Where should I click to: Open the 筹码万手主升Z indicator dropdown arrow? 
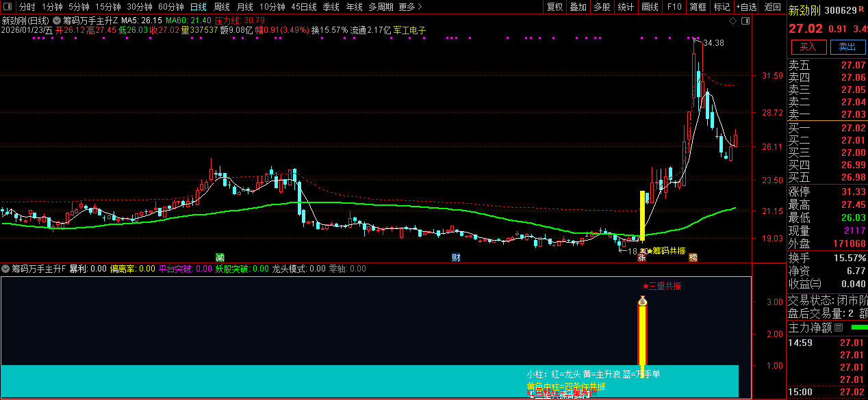point(57,21)
